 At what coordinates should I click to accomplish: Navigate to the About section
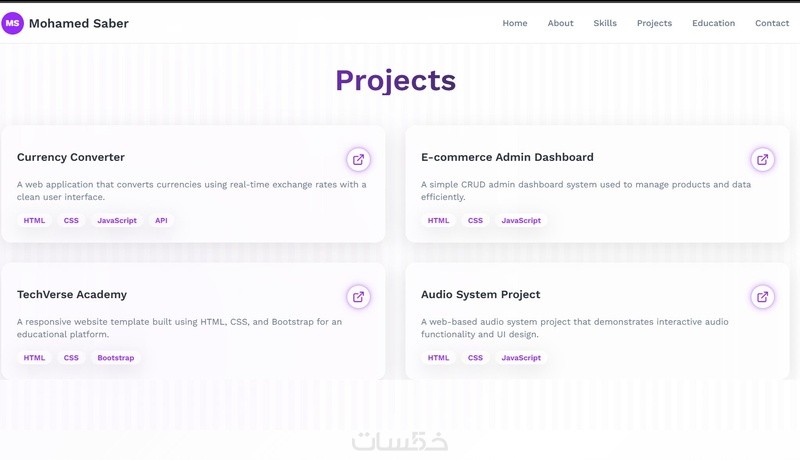pyautogui.click(x=560, y=23)
